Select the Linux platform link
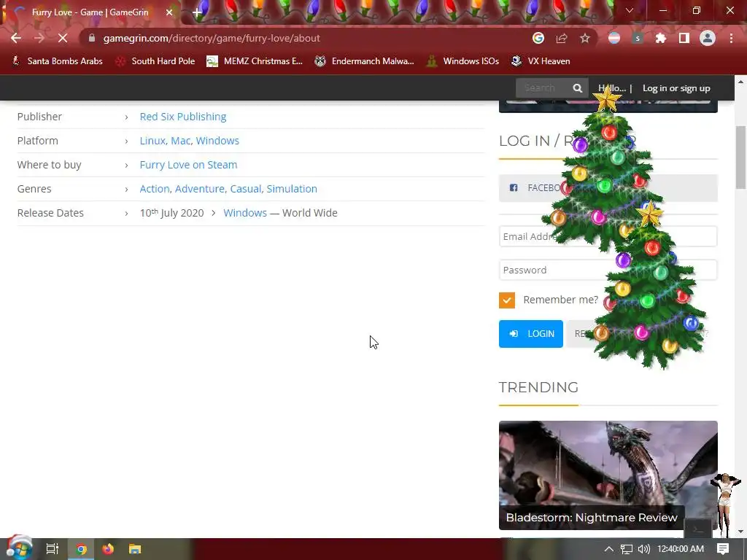This screenshot has height=560, width=747. tap(152, 141)
